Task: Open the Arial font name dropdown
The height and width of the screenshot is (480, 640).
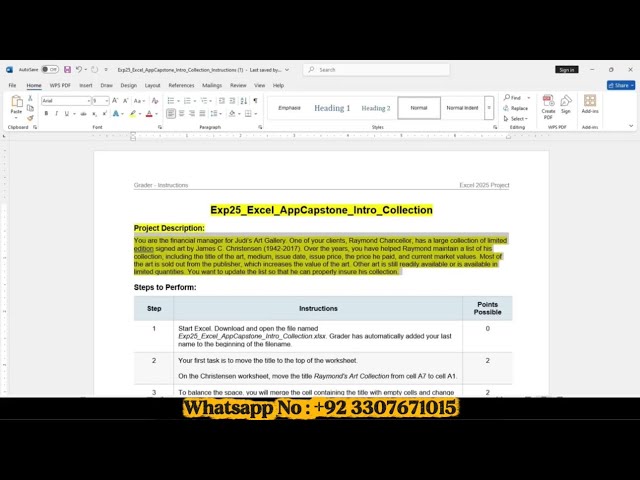Action: point(89,101)
